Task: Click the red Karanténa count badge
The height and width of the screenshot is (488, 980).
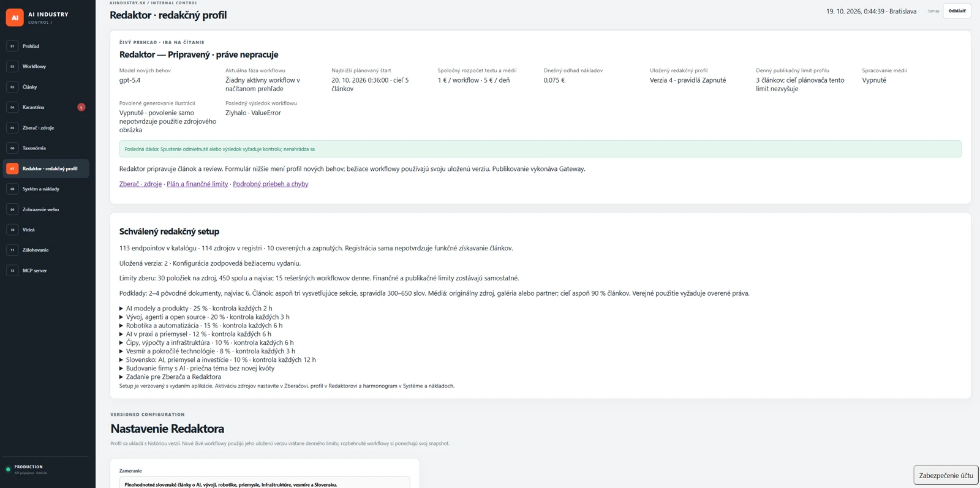Action: pyautogui.click(x=81, y=107)
